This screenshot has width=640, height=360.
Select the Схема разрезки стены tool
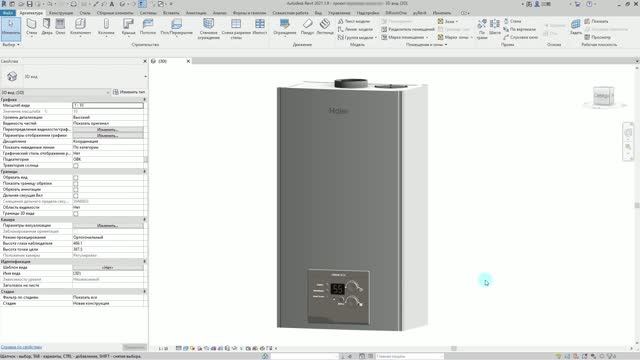coord(236,29)
